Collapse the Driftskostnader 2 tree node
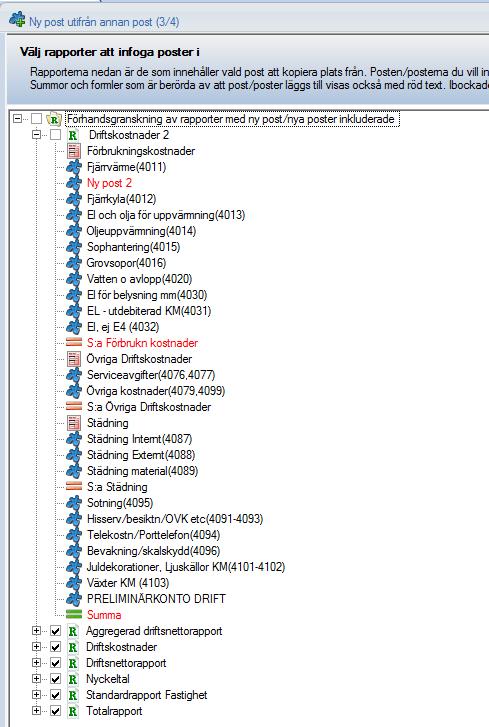489x727 pixels. click(x=36, y=135)
